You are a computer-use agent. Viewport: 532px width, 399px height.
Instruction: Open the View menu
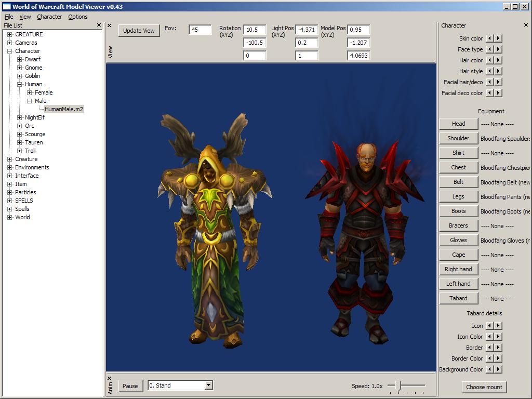pyautogui.click(x=25, y=17)
